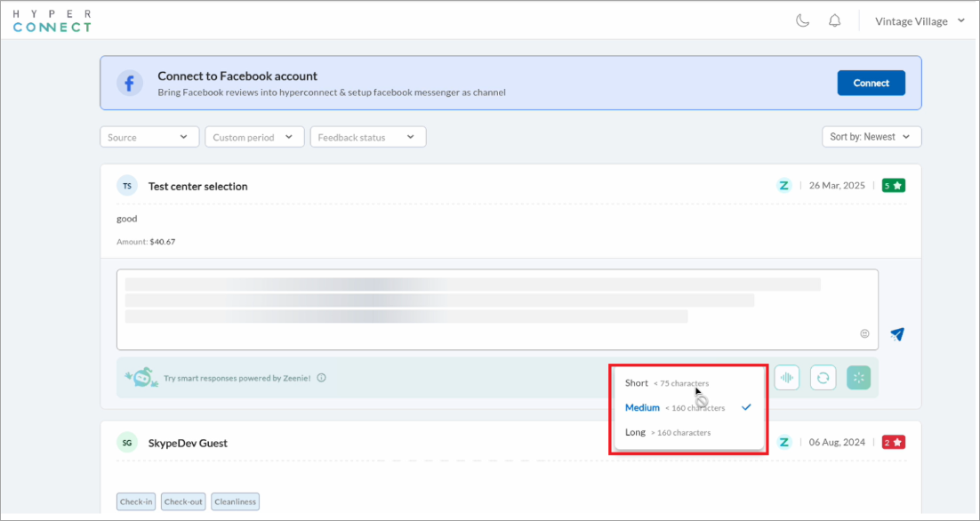Viewport: 980px width, 521px height.
Task: Click the TS avatar of Test center selection
Action: point(127,186)
